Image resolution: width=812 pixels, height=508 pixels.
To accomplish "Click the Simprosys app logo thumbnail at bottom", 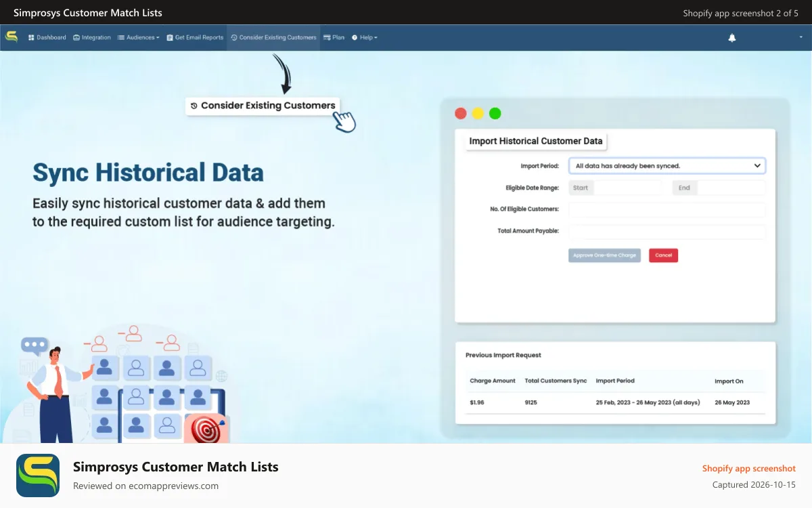I will (38, 475).
